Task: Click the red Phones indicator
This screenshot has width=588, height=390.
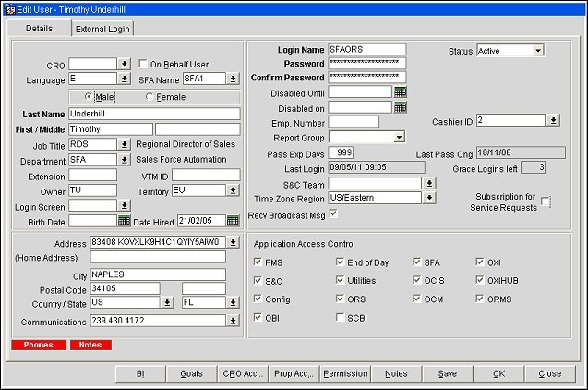Action: tap(38, 346)
